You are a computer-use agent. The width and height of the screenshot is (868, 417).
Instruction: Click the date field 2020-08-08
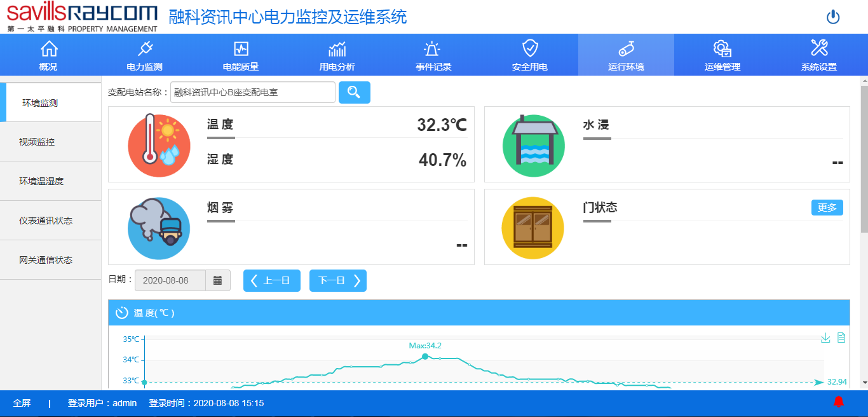point(170,280)
